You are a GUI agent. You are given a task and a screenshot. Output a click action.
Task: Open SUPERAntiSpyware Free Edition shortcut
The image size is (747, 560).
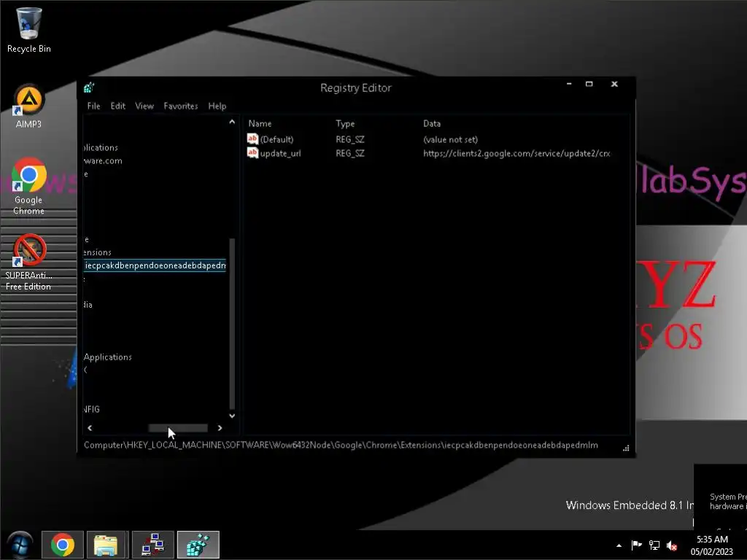(28, 262)
